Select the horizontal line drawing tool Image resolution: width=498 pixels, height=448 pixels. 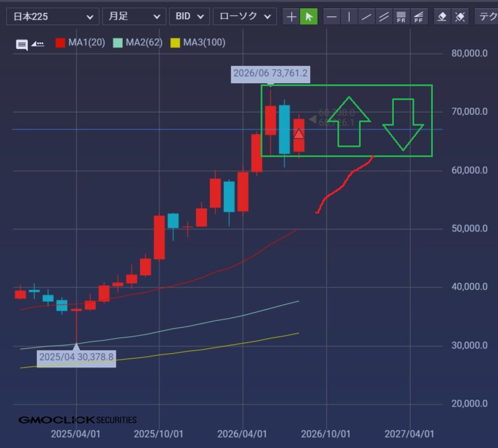[x=332, y=16]
